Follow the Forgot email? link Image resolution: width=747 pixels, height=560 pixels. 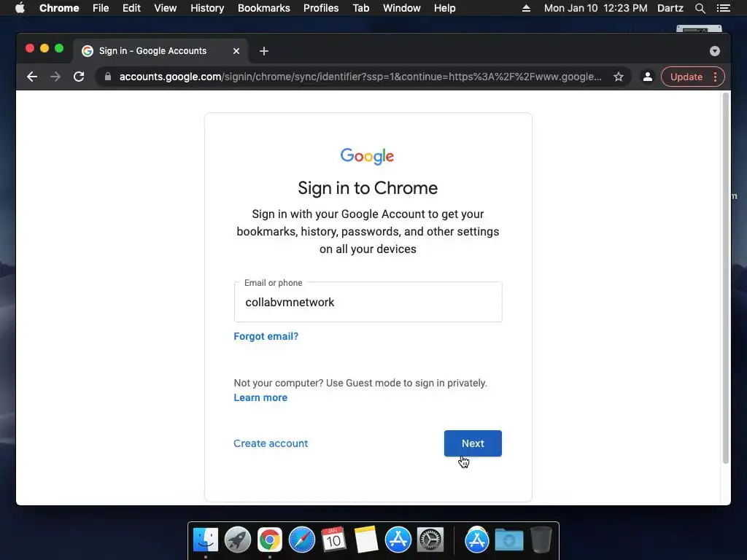pos(266,336)
